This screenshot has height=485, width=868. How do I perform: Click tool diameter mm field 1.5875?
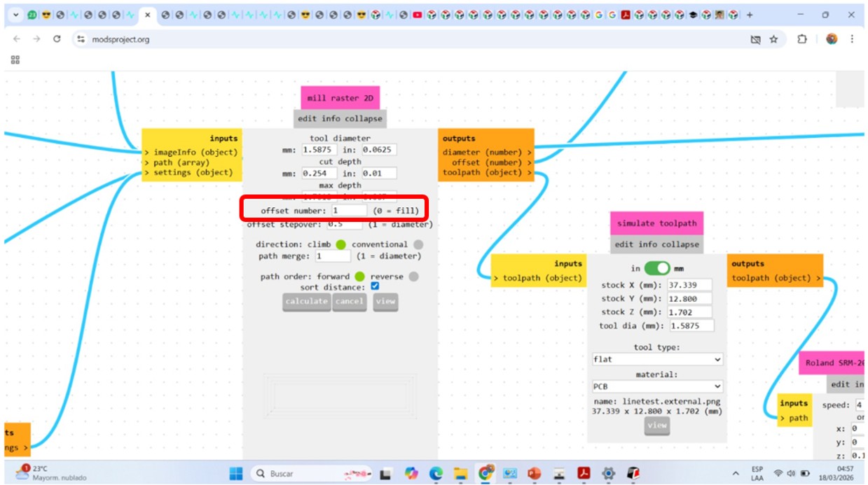[x=319, y=150]
